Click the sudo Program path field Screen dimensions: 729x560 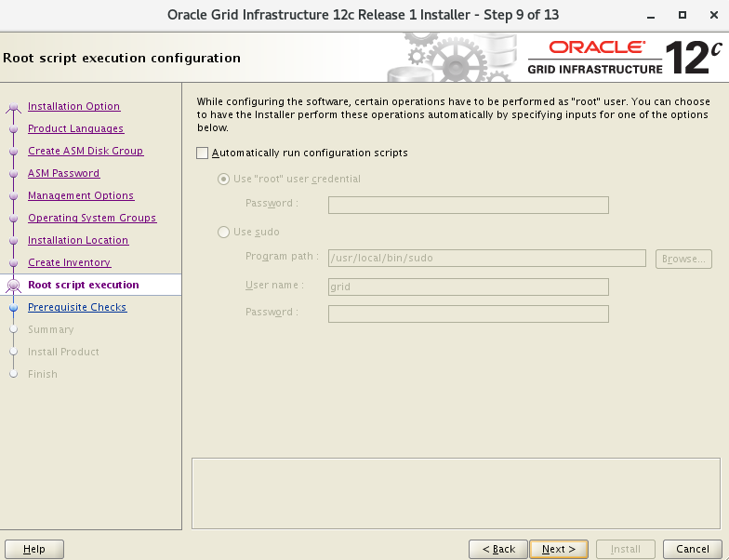[486, 259]
